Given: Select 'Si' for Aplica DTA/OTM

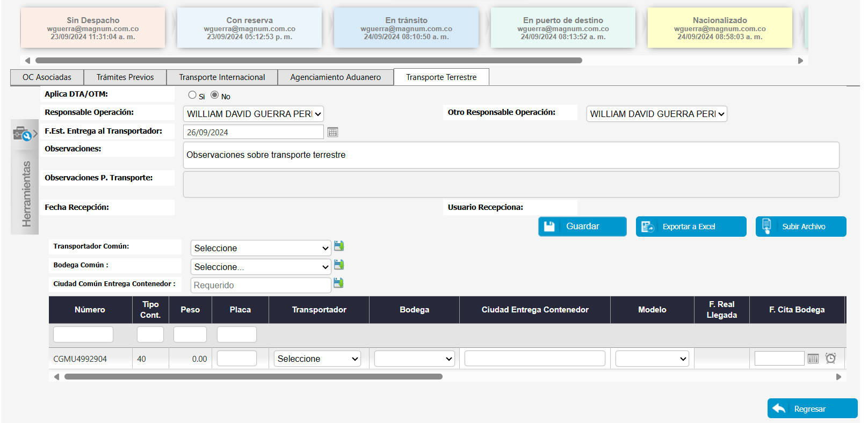Looking at the screenshot, I should [192, 95].
